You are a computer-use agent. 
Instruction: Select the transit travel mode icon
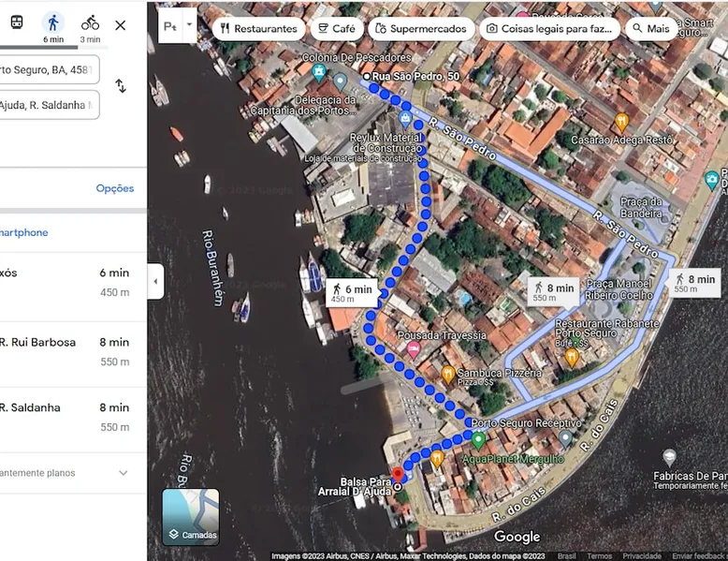pyautogui.click(x=17, y=23)
